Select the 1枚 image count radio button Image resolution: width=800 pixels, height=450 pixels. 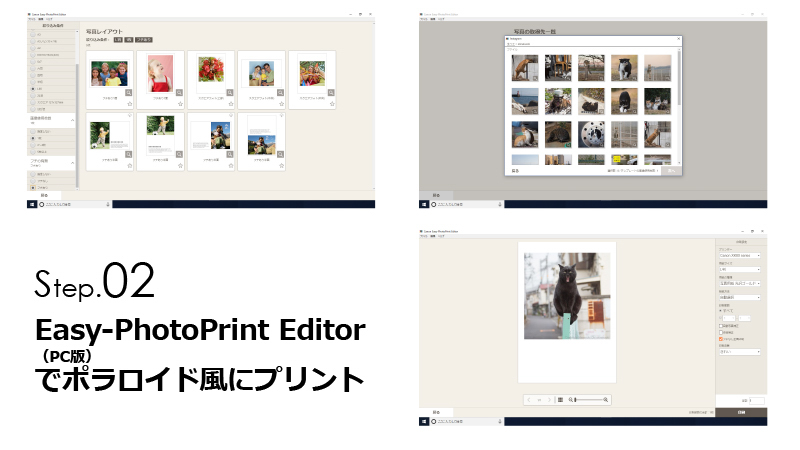click(33, 138)
